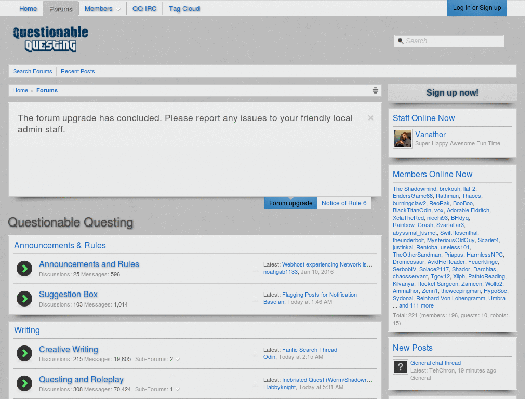Click the 'Jan 10, 2016' post date
The image size is (532, 399).
pyautogui.click(x=317, y=272)
